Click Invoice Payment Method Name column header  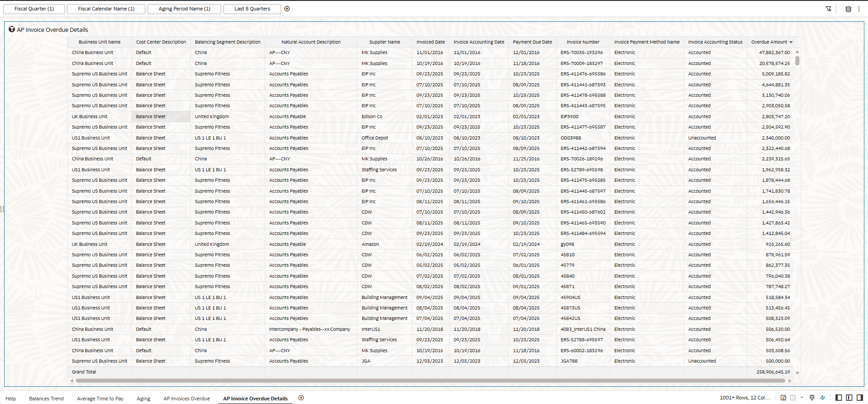point(647,42)
